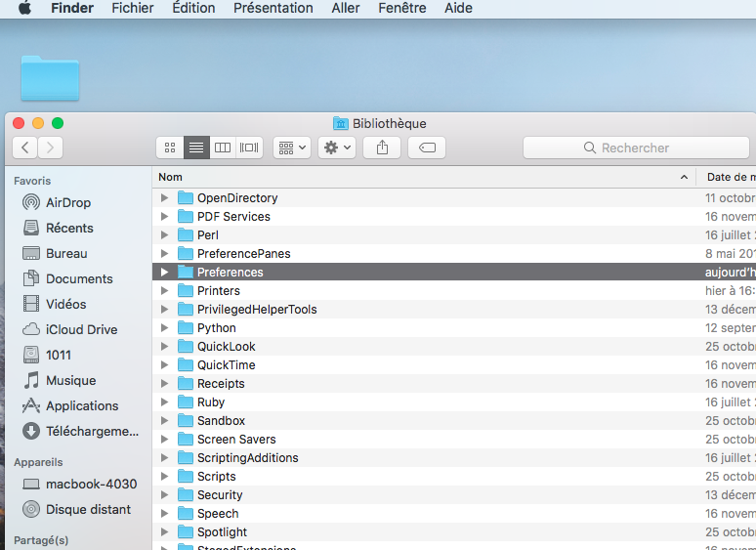The image size is (756, 550).
Task: Select the Scripts folder row
Action: (454, 477)
